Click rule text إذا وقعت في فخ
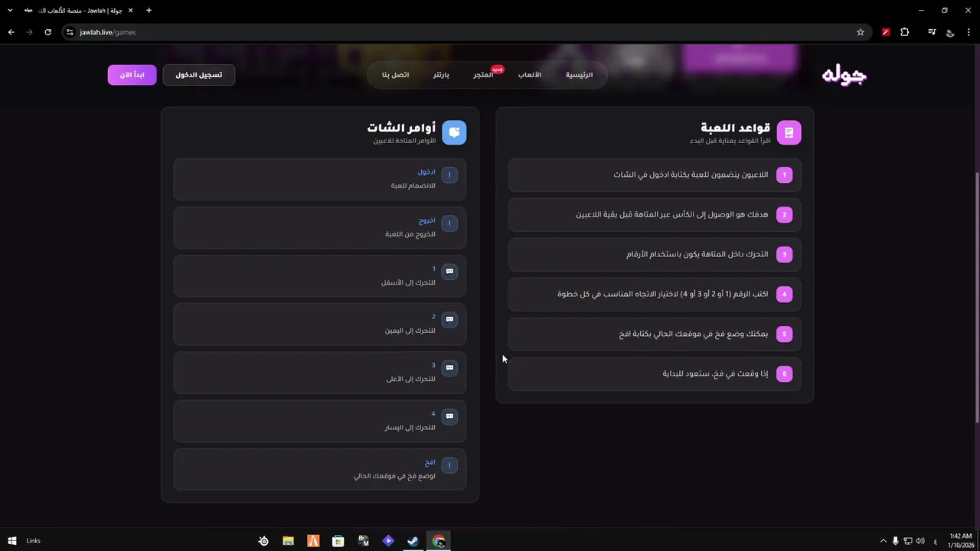Image resolution: width=980 pixels, height=551 pixels. (x=715, y=373)
